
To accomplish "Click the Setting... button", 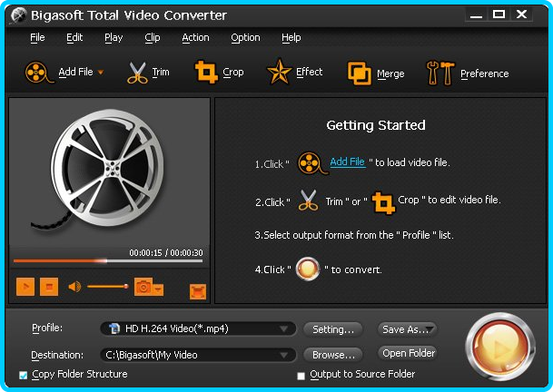I will 333,329.
